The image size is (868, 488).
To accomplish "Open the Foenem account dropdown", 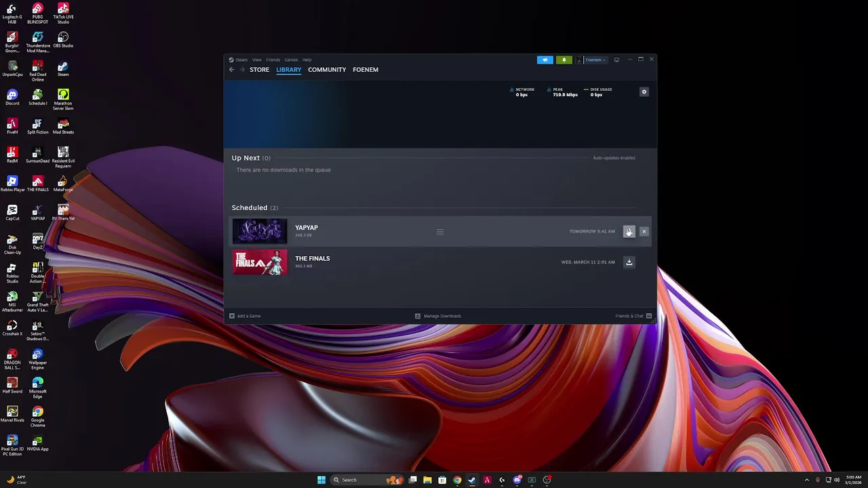I will (595, 60).
